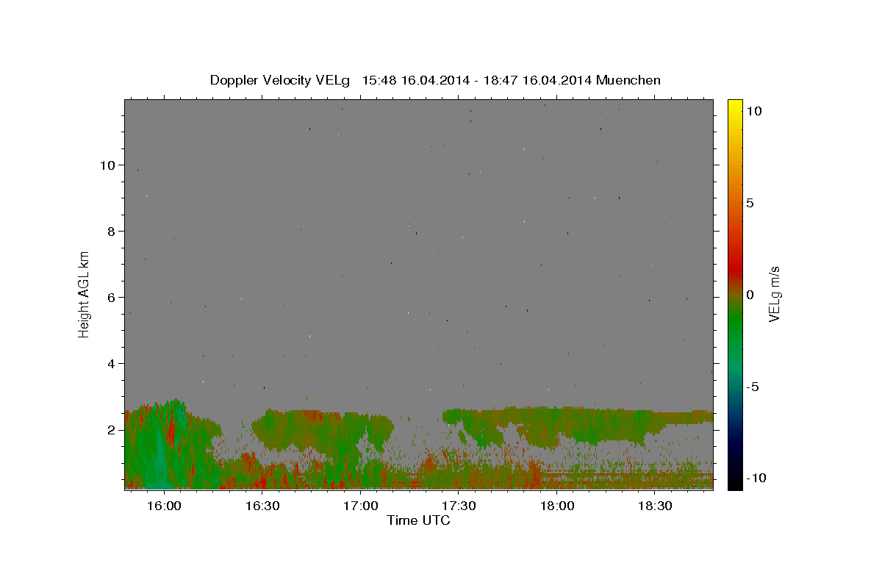Click the '17:00' time tick label
This screenshot has width=882, height=588.
click(360, 506)
